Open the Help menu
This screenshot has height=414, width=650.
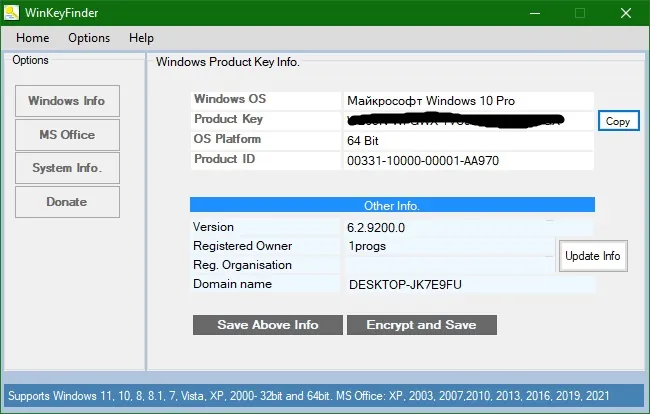141,38
